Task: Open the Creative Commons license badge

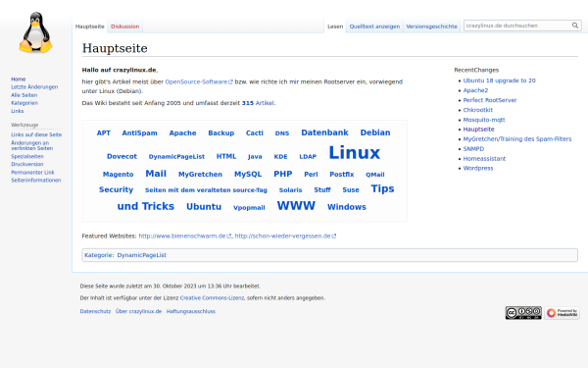Action: point(523,313)
